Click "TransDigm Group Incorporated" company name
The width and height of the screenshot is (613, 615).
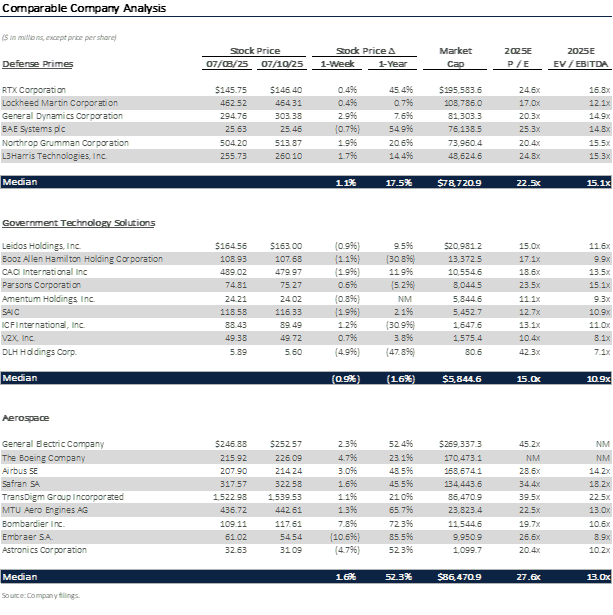63,497
